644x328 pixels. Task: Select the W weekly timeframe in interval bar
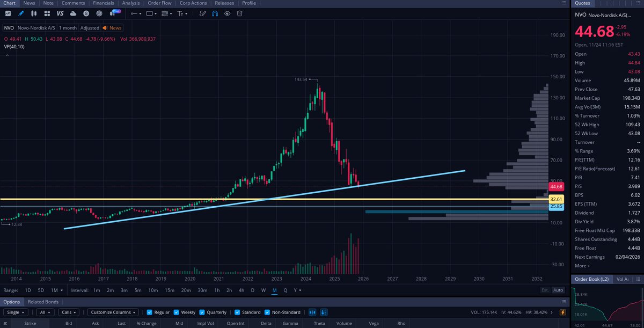coord(263,289)
